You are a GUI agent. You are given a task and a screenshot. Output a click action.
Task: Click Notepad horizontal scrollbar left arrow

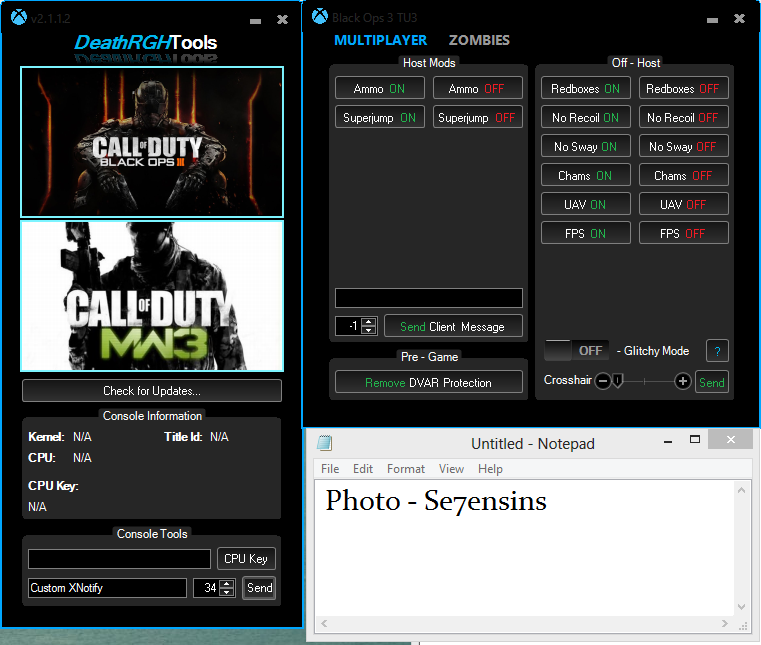(x=324, y=623)
